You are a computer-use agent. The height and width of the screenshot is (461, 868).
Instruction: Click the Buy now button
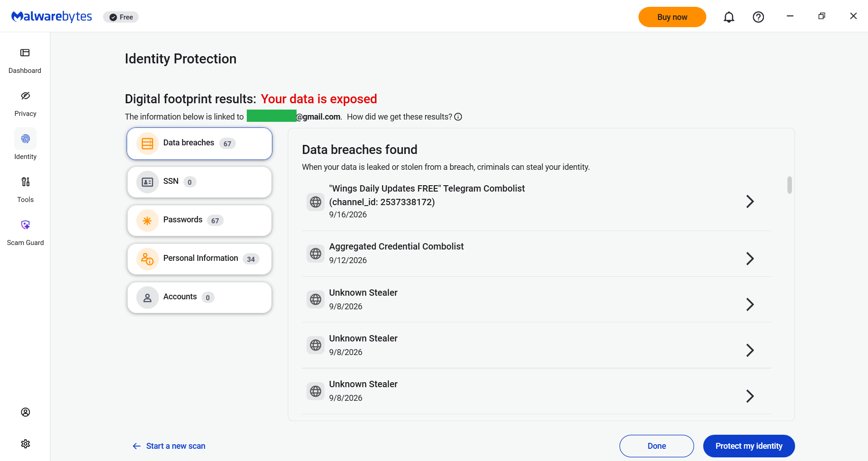(x=672, y=17)
